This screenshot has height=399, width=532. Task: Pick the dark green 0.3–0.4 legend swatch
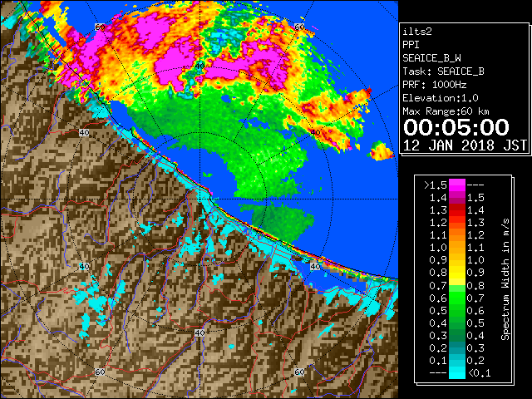coord(457,335)
